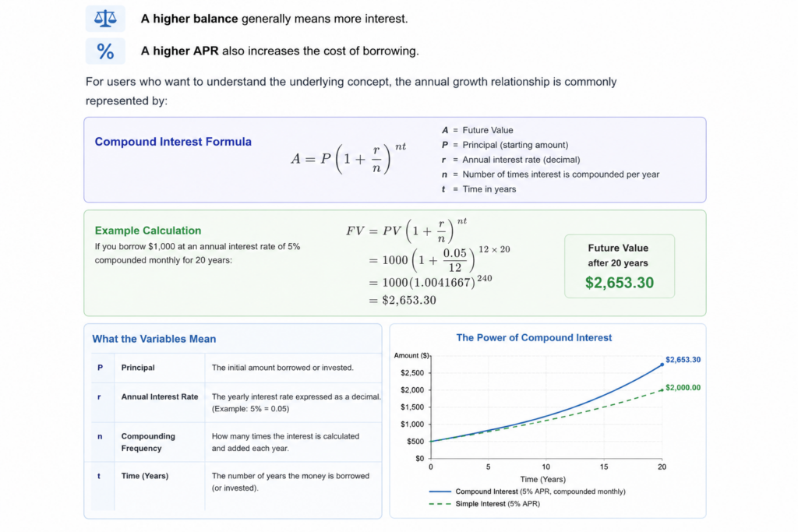798x532 pixels.
Task: Click the $2,653.30 data label on chart
Action: click(683, 360)
